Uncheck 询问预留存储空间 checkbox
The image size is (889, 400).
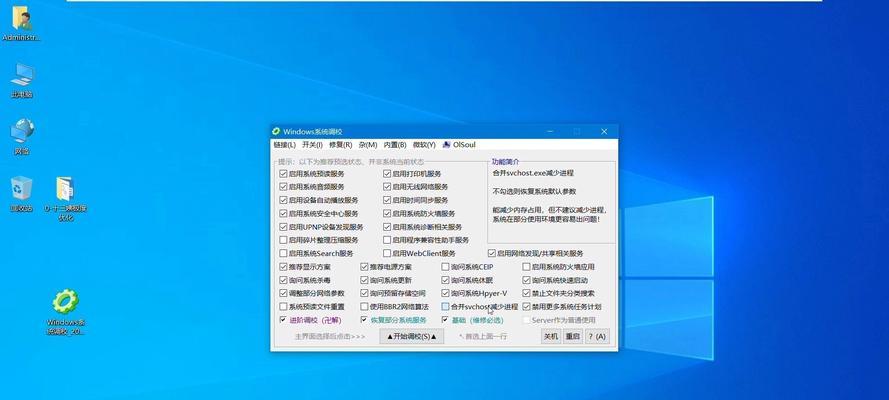click(x=365, y=293)
